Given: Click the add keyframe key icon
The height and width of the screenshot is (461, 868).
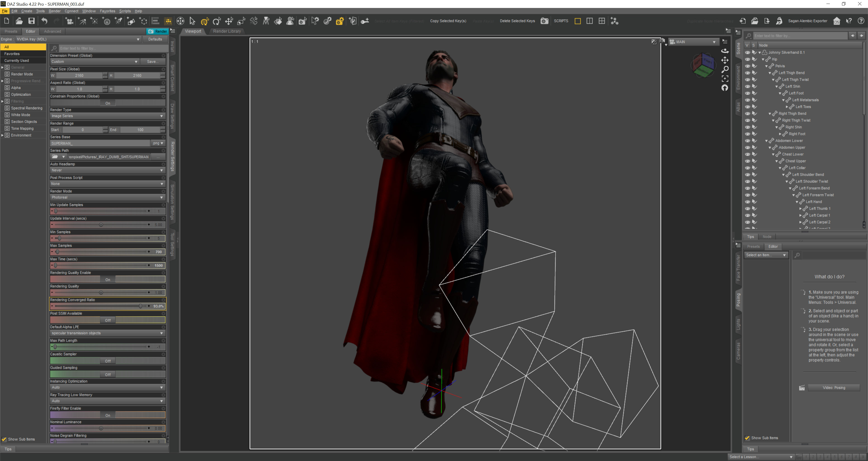Looking at the screenshot, I should tap(365, 21).
